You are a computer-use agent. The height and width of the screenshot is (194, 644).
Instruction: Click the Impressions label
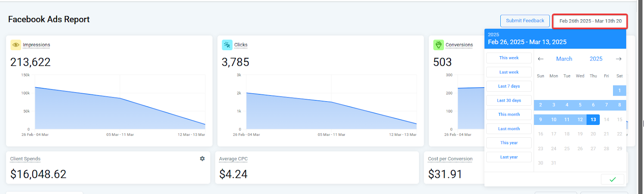pos(36,45)
